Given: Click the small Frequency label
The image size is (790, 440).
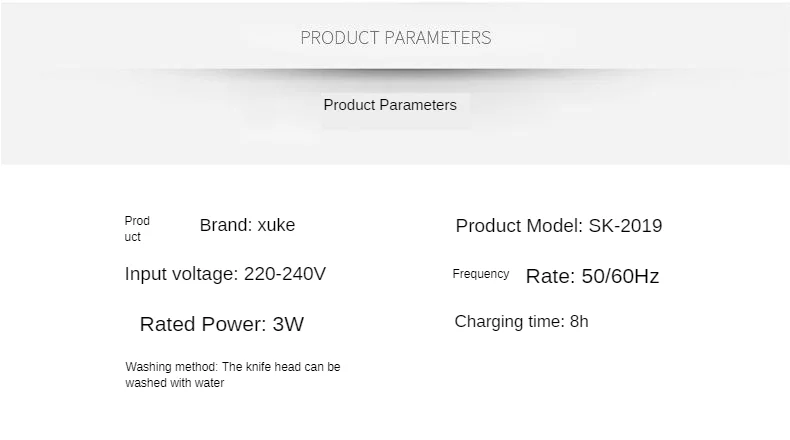Looking at the screenshot, I should (481, 274).
